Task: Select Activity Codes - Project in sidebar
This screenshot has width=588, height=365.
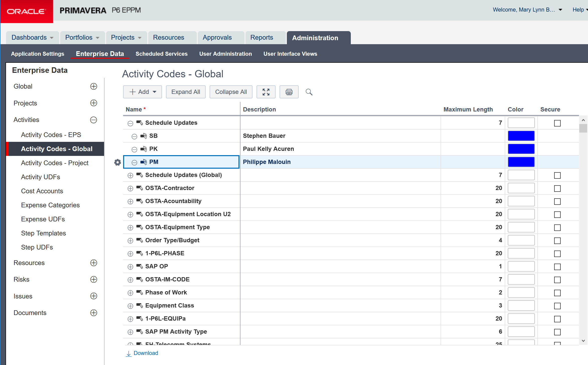Action: pos(55,163)
